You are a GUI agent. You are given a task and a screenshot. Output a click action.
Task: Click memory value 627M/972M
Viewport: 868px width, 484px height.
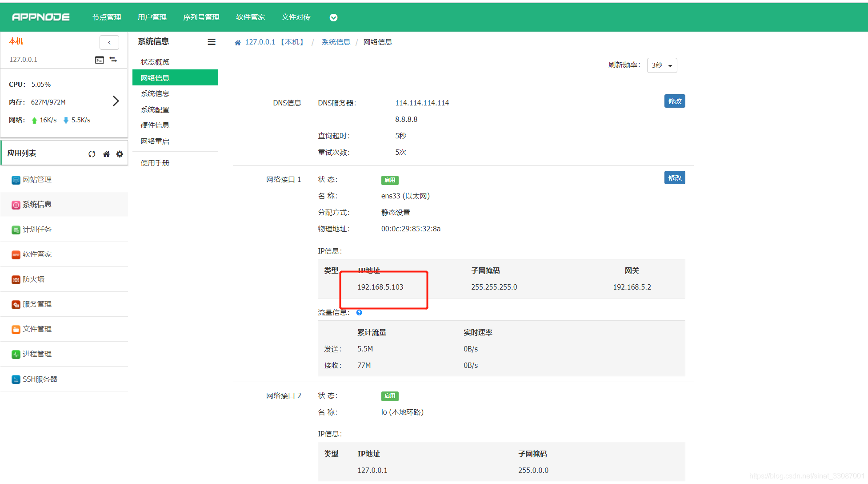[48, 102]
